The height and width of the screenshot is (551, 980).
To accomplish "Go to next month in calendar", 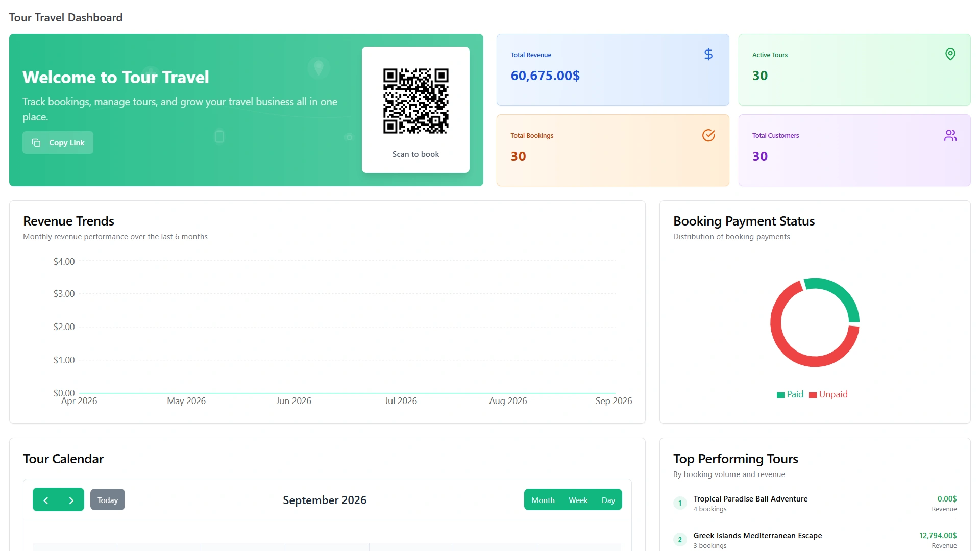I will pos(71,500).
